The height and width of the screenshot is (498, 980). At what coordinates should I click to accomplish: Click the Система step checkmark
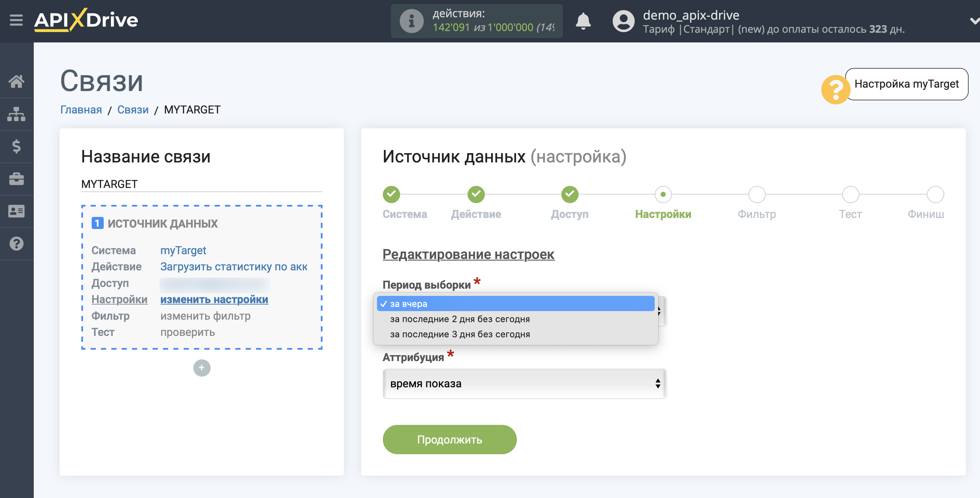pos(391,195)
